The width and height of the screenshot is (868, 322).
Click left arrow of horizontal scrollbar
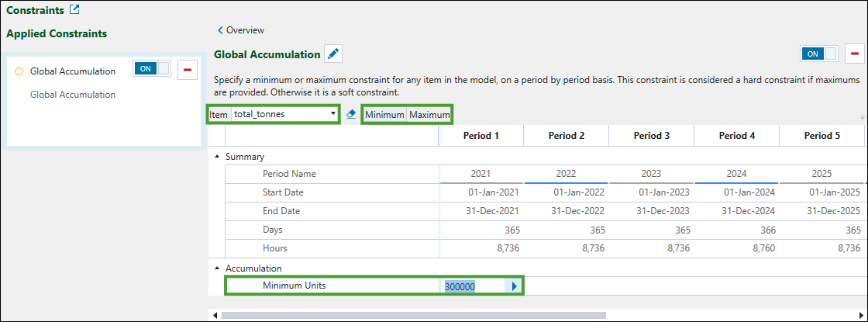coord(215,315)
